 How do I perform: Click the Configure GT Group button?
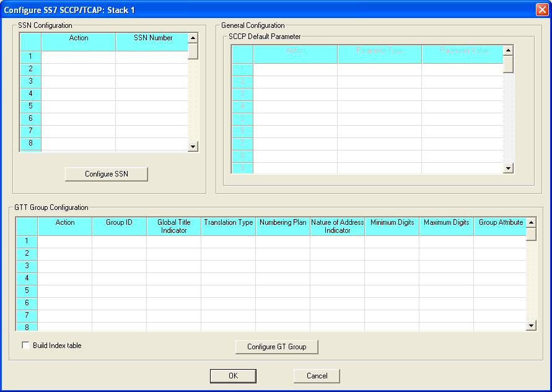pyautogui.click(x=276, y=347)
